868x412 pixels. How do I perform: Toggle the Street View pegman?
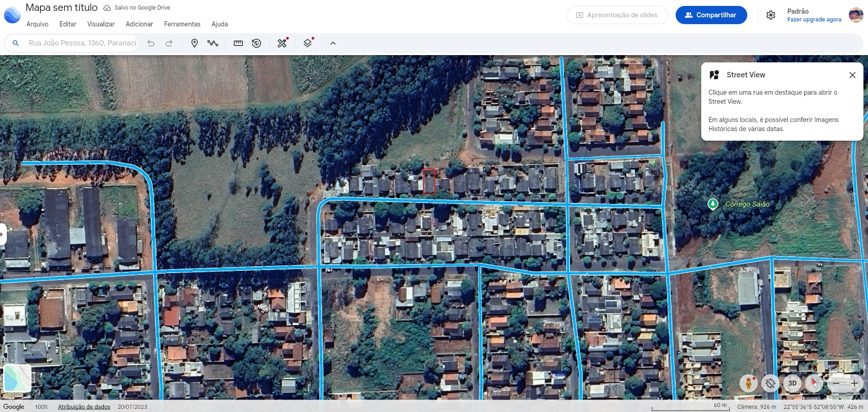pyautogui.click(x=748, y=383)
